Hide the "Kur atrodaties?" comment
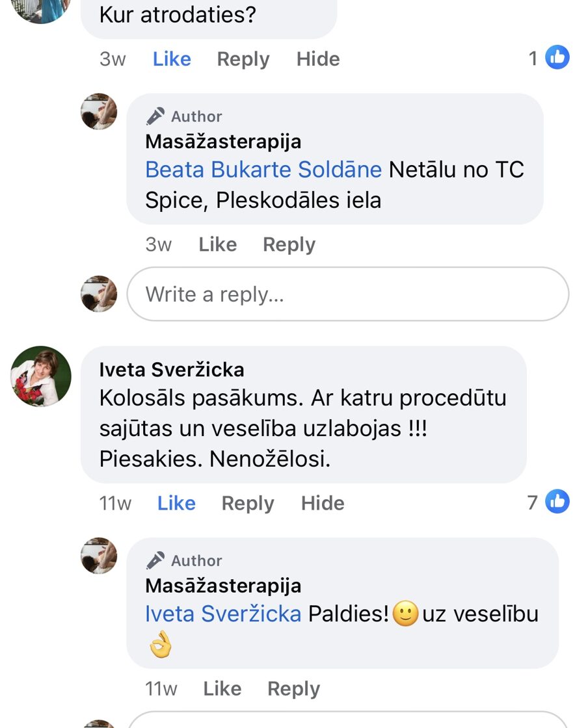The width and height of the screenshot is (588, 728). point(318,59)
